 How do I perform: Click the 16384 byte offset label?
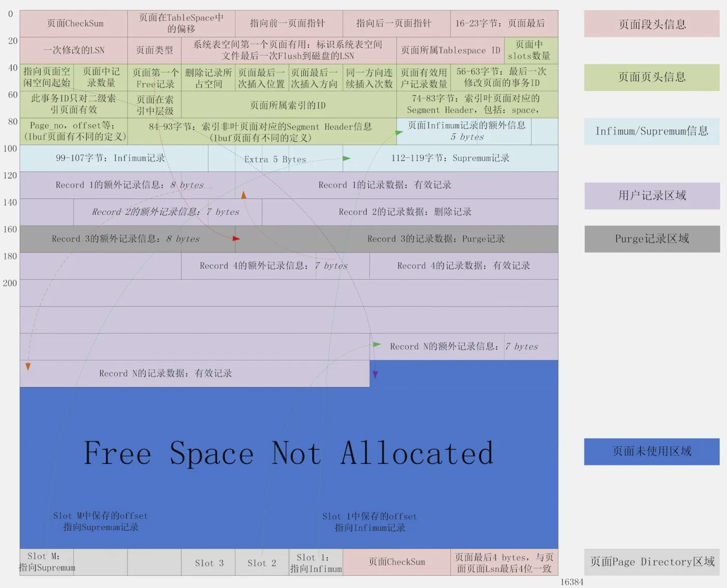click(572, 582)
